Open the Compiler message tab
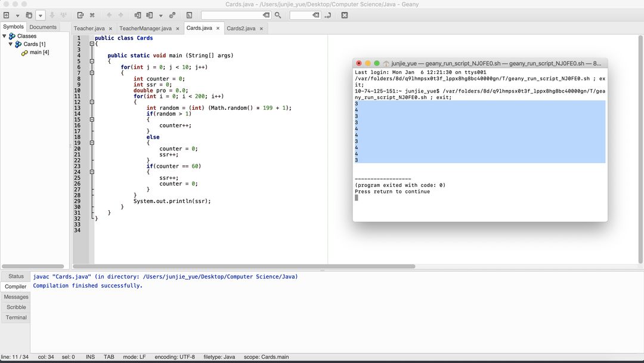644x363 pixels. click(x=16, y=287)
